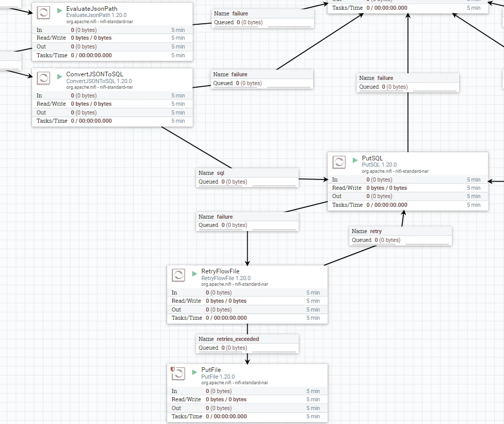Click the 'EvaluateJsonPath 1.20.0' version text
Image resolution: width=504 pixels, height=424 pixels.
tap(96, 15)
